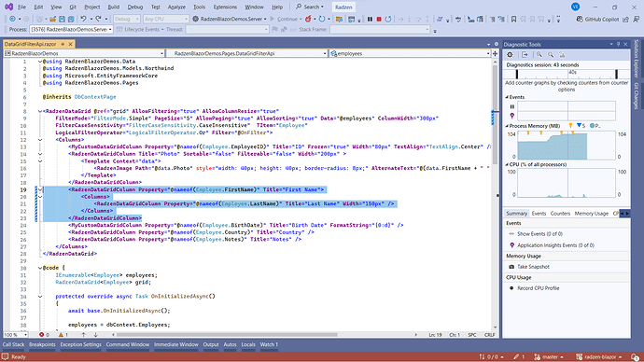The image size is (644, 362).
Task: Go to the previous issue arrow
Action: pyautogui.click(x=83, y=335)
